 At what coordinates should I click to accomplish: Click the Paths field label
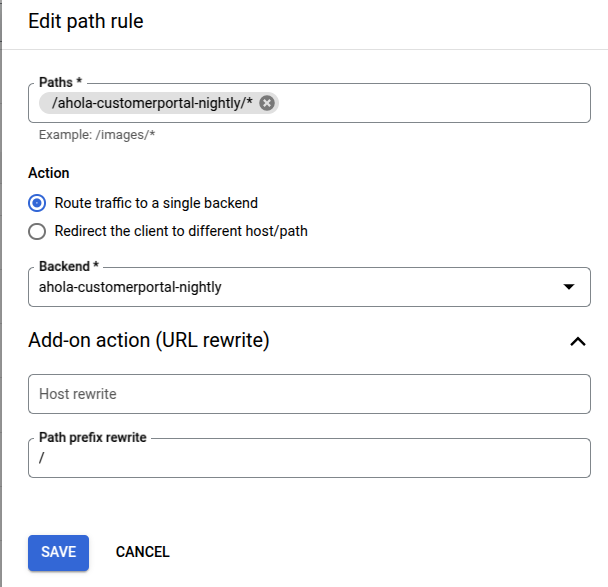point(60,82)
